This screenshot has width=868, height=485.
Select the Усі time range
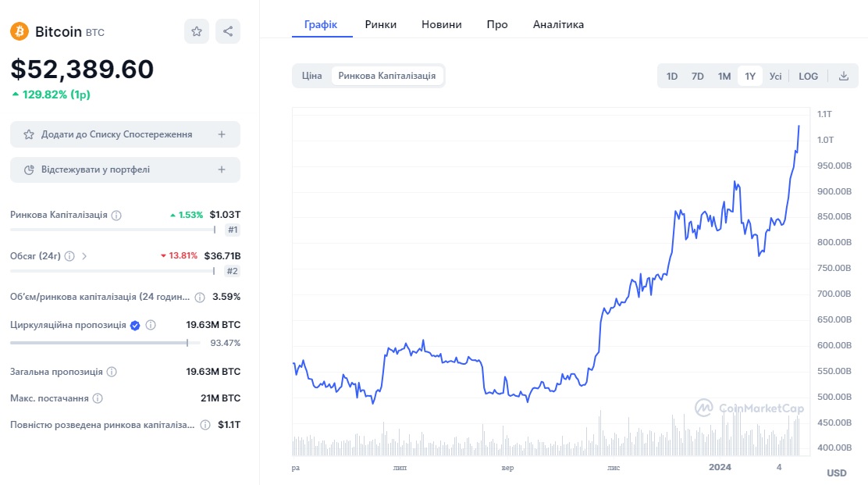pos(776,77)
